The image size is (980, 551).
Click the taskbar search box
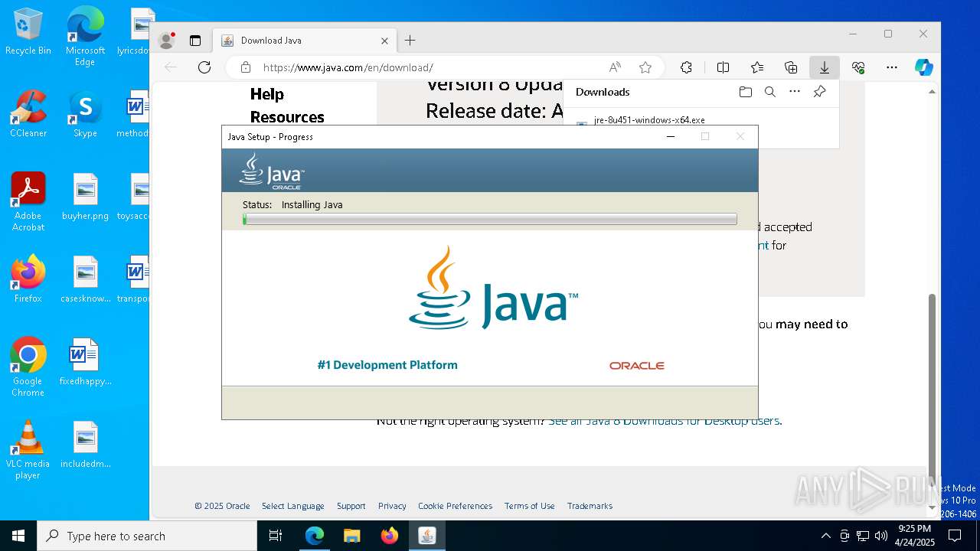(147, 536)
